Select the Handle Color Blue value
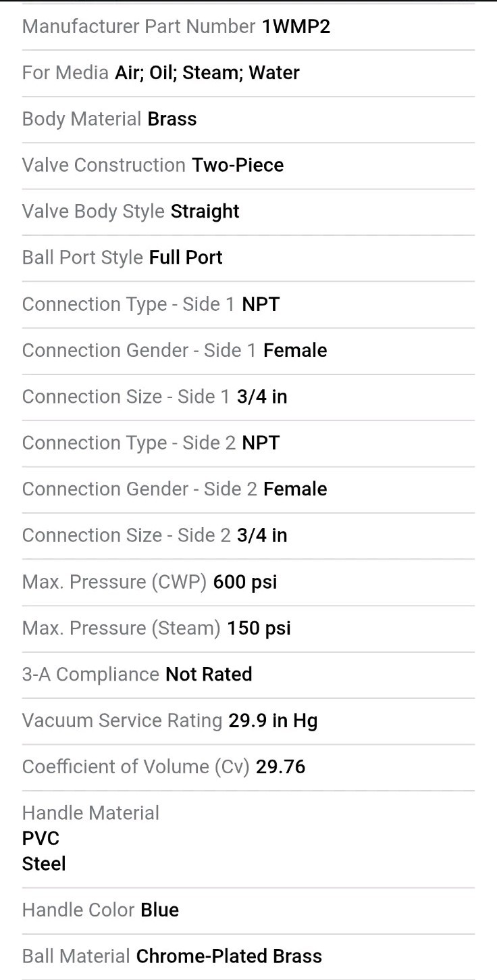The height and width of the screenshot is (980, 497). 160,910
